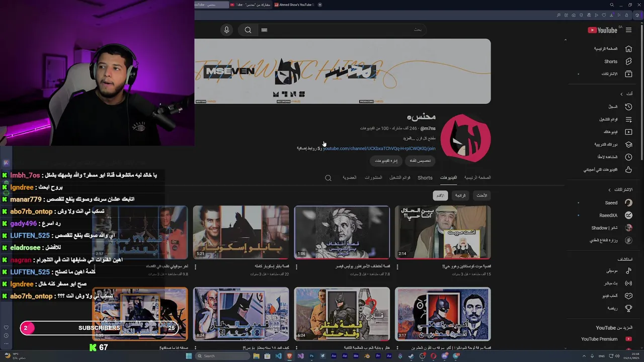Click the search magnifier button
The width and height of the screenshot is (644, 362).
pyautogui.click(x=248, y=30)
